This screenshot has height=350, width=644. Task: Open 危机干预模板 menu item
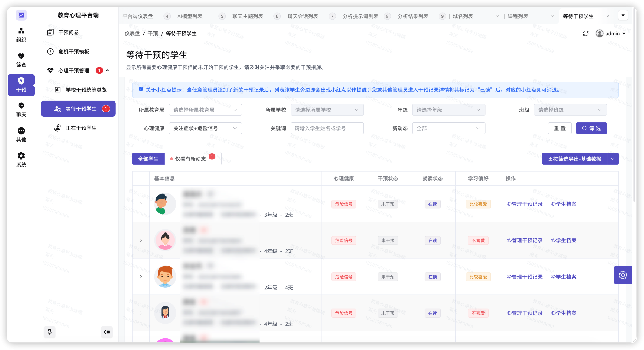pyautogui.click(x=78, y=51)
